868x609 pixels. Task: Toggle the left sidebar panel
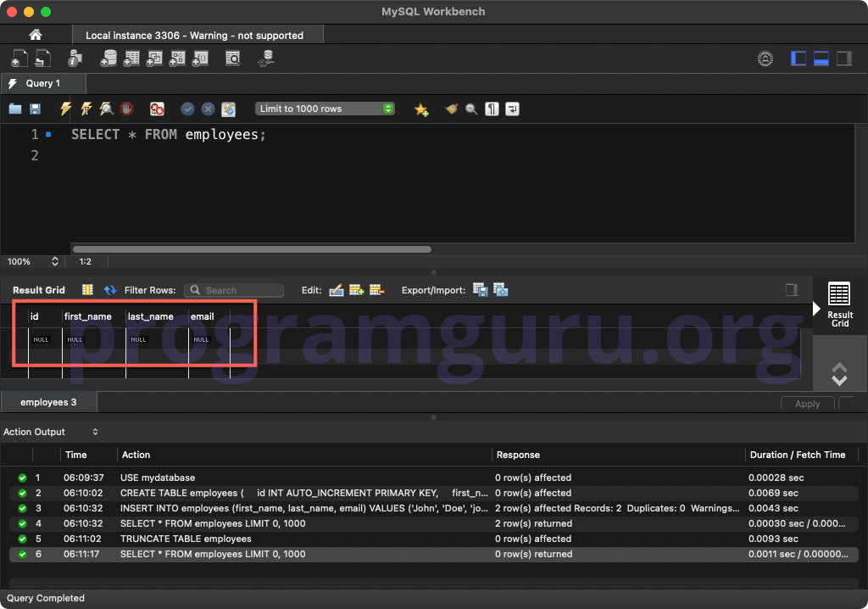coord(798,59)
